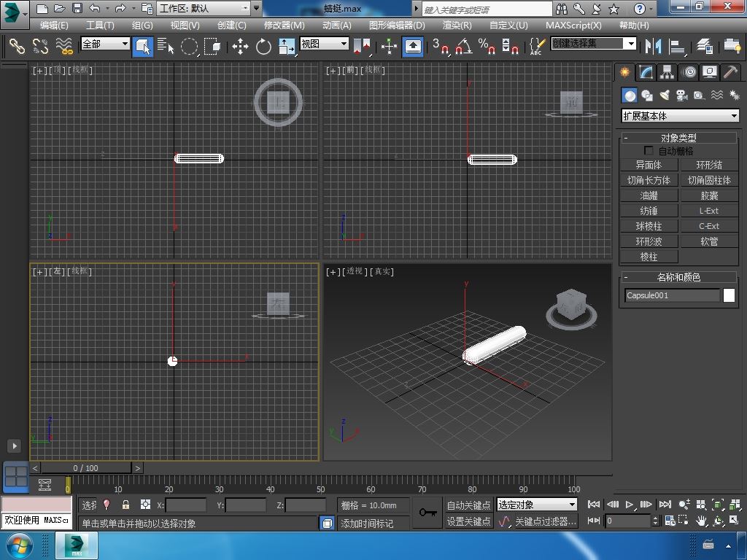747x560 pixels.
Task: Open the 全部 selection filter dropdown
Action: click(105, 44)
